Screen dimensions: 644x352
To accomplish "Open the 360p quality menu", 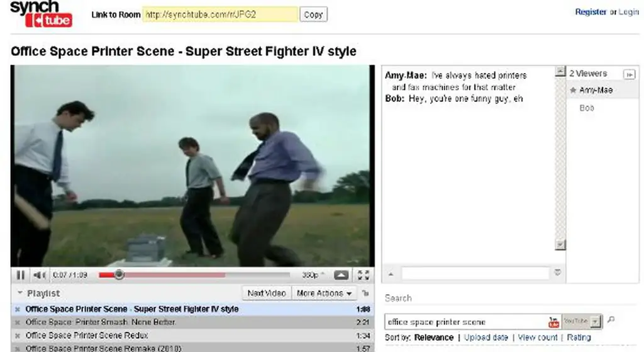I will click(313, 275).
